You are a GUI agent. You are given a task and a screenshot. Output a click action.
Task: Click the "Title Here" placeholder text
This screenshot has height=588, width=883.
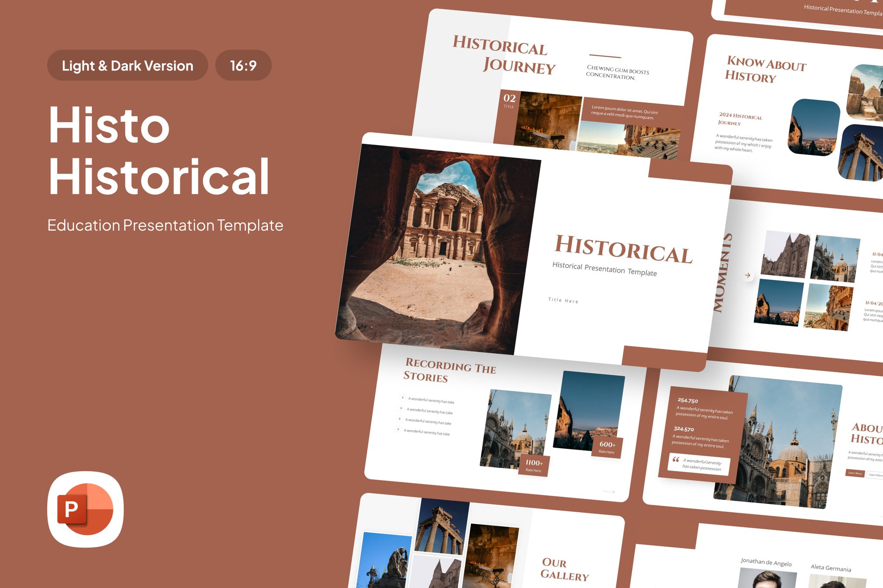tap(563, 300)
